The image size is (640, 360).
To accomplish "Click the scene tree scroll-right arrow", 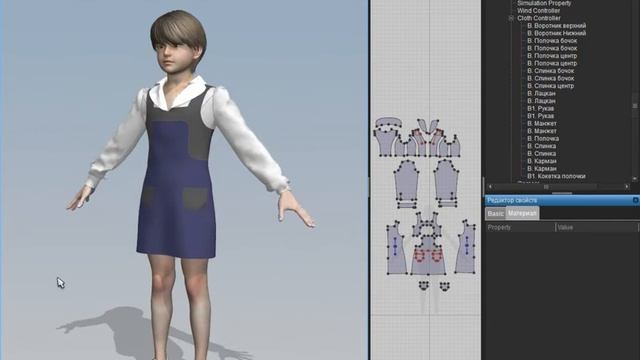I will [627, 187].
